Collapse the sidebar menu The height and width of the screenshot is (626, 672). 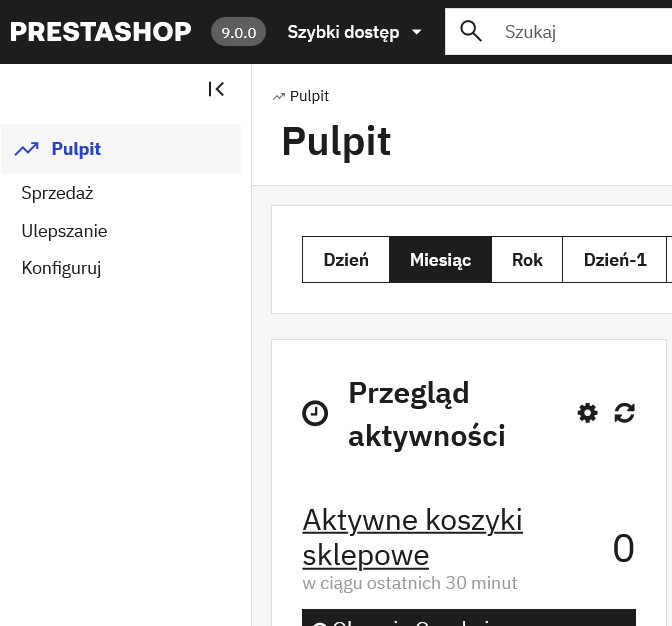tap(216, 89)
